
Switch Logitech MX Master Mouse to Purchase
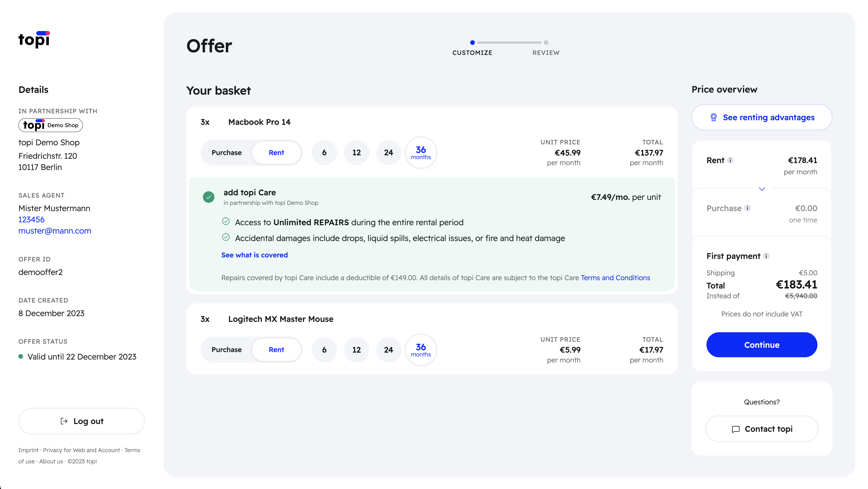tap(226, 350)
